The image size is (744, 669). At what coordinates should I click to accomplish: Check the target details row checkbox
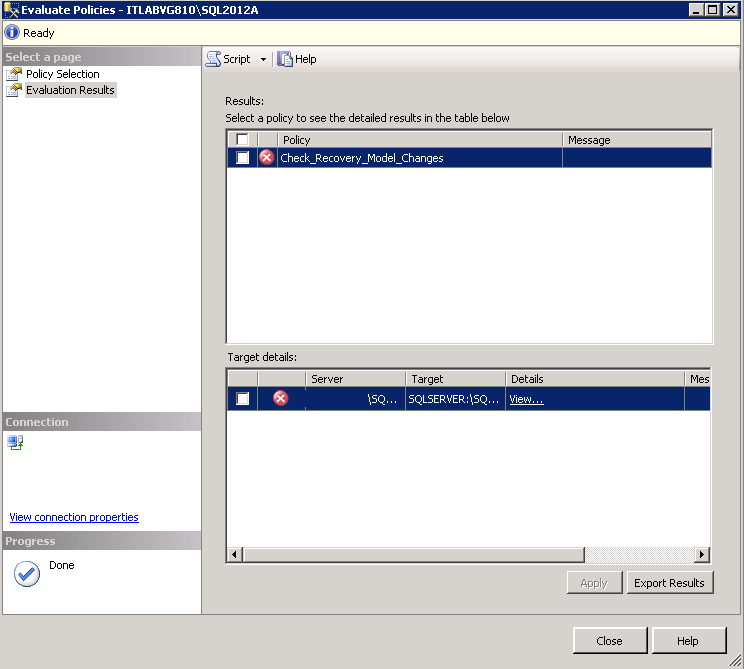242,399
